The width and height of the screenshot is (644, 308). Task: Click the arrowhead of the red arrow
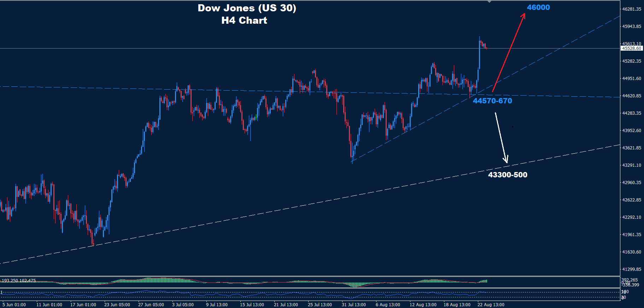click(523, 16)
